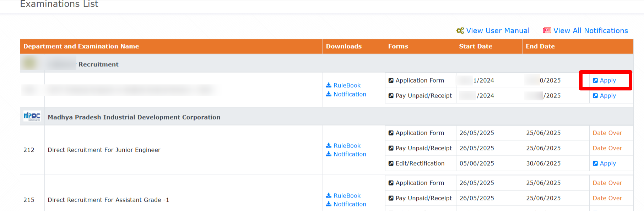This screenshot has width=644, height=211.
Task: Click Madhya Pradesh Industrial Development Corporation heading
Action: (134, 117)
